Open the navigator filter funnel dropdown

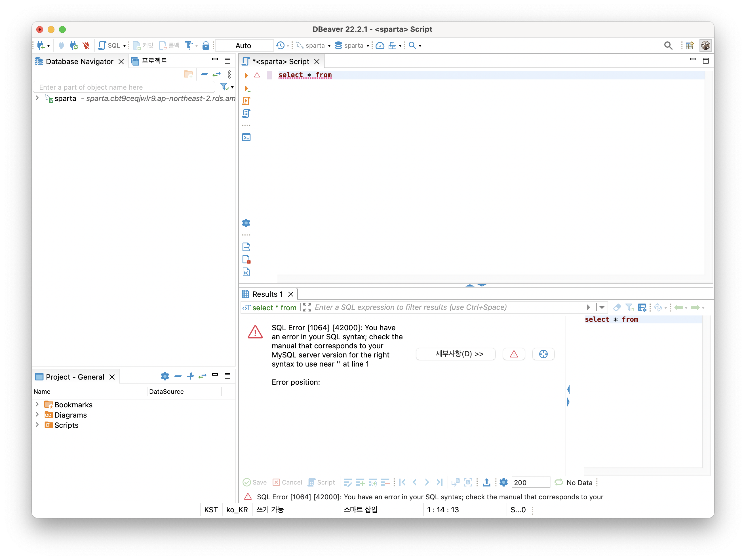point(227,87)
